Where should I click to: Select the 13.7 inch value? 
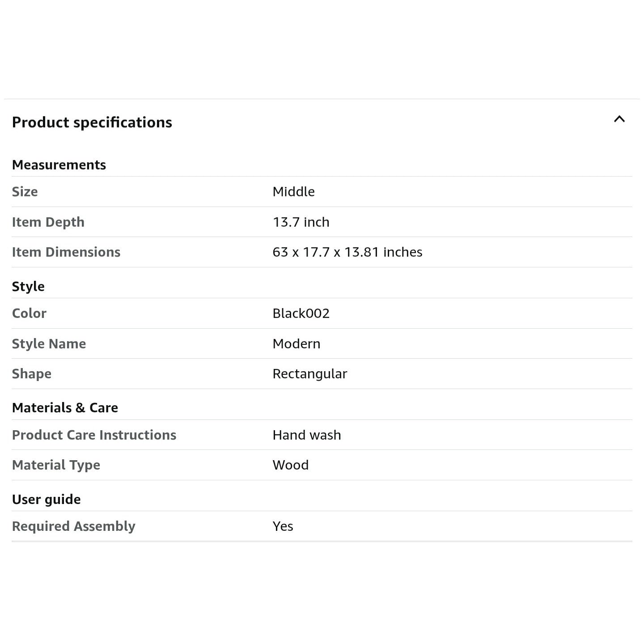[301, 222]
